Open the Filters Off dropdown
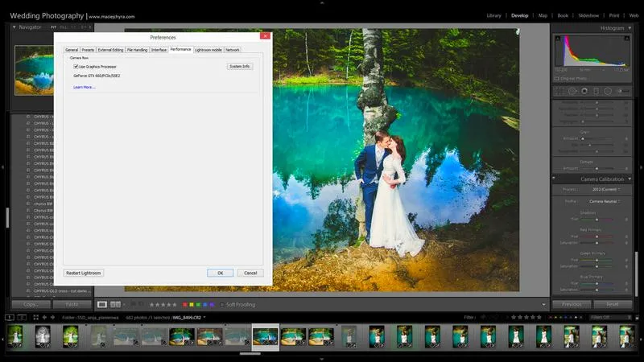644x362 pixels. click(x=610, y=317)
